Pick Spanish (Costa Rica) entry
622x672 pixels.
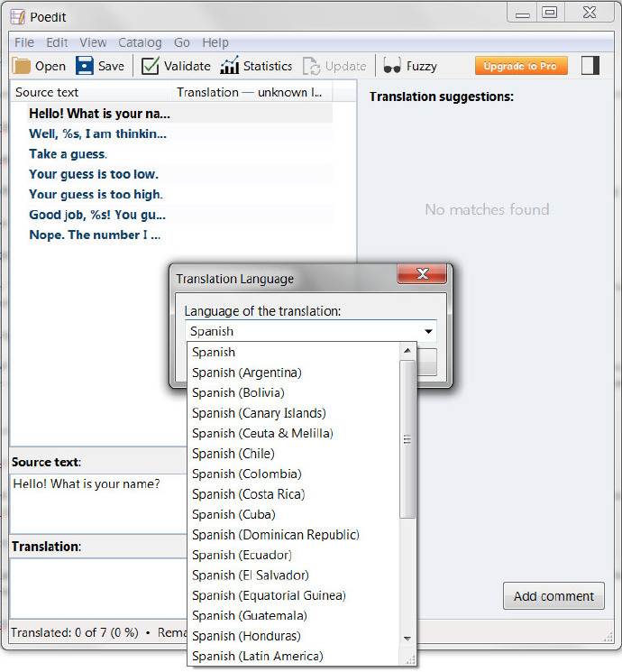tap(294, 493)
